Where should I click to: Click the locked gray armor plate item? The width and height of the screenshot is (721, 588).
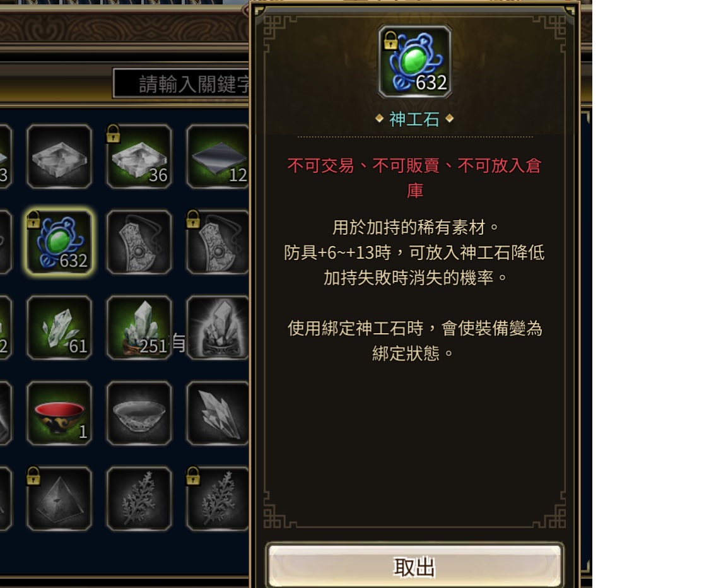(x=218, y=242)
